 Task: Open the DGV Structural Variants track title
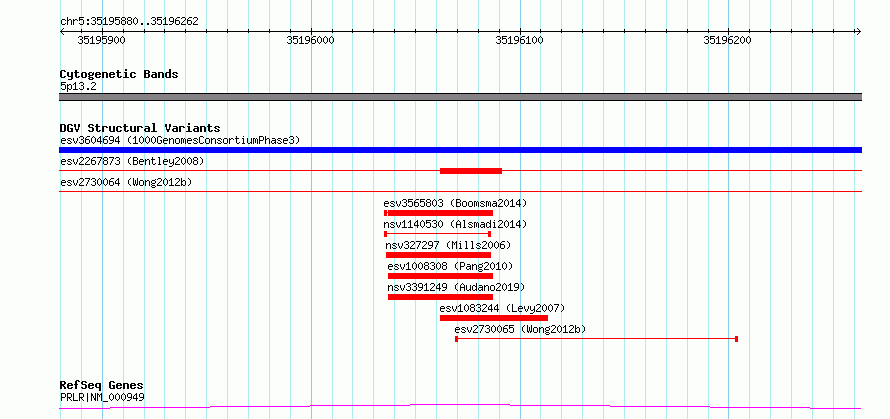pos(140,128)
